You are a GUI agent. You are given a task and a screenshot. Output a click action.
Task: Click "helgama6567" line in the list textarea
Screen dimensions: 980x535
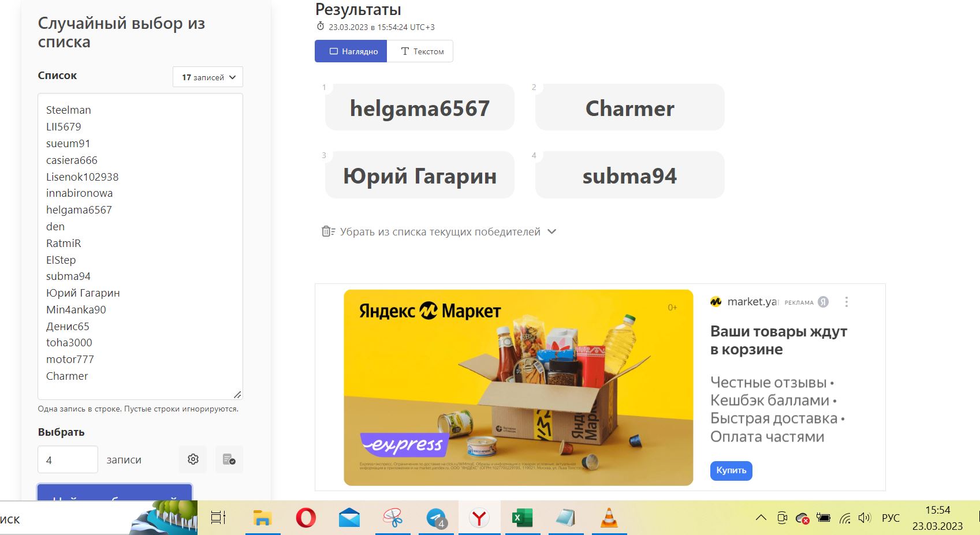click(x=79, y=209)
